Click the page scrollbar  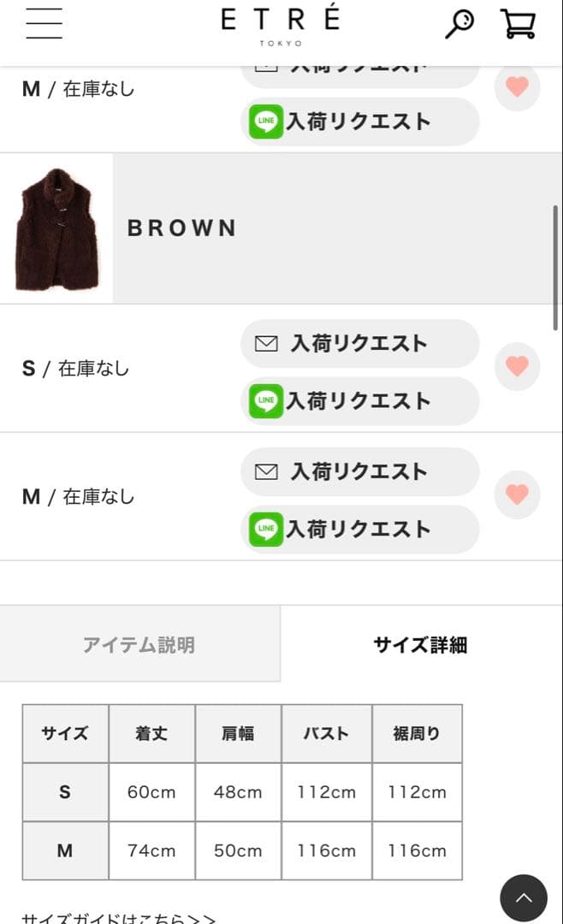(x=556, y=267)
